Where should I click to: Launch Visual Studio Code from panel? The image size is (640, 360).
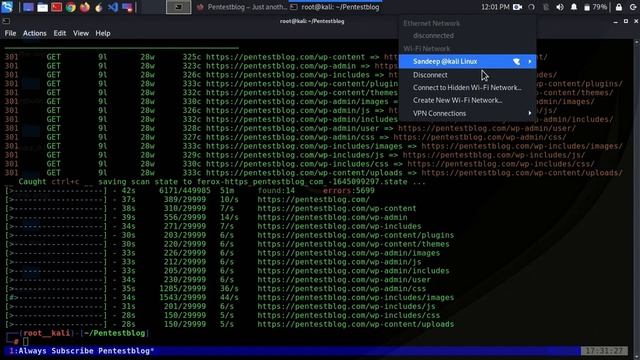click(113, 7)
